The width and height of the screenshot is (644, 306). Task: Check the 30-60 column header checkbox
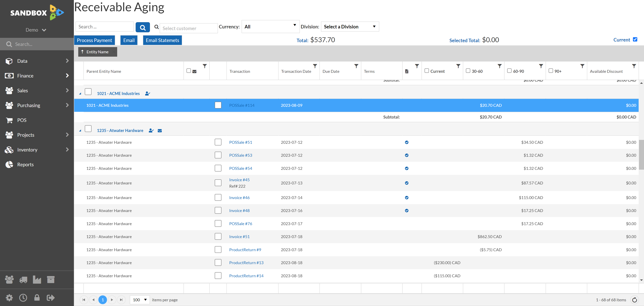click(468, 71)
